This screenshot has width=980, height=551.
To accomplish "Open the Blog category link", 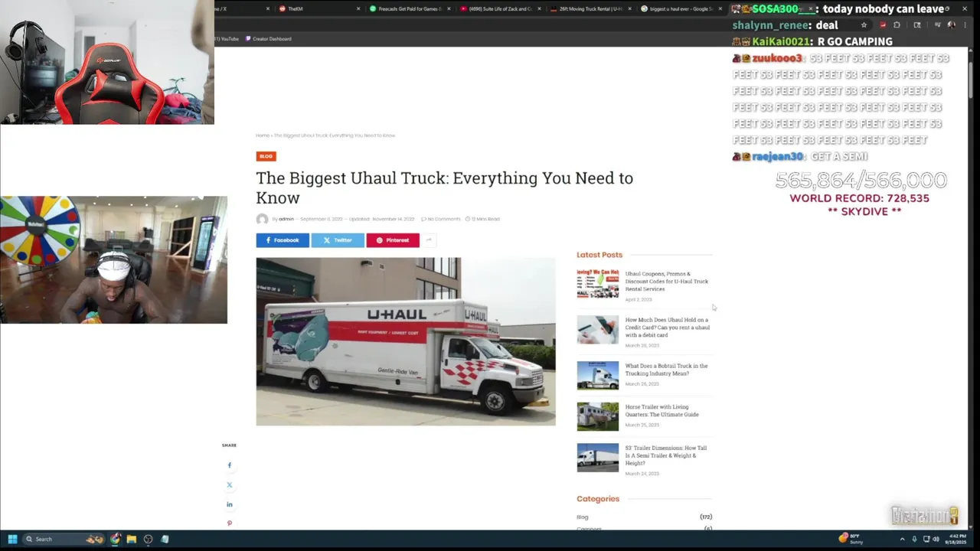I will pyautogui.click(x=583, y=517).
